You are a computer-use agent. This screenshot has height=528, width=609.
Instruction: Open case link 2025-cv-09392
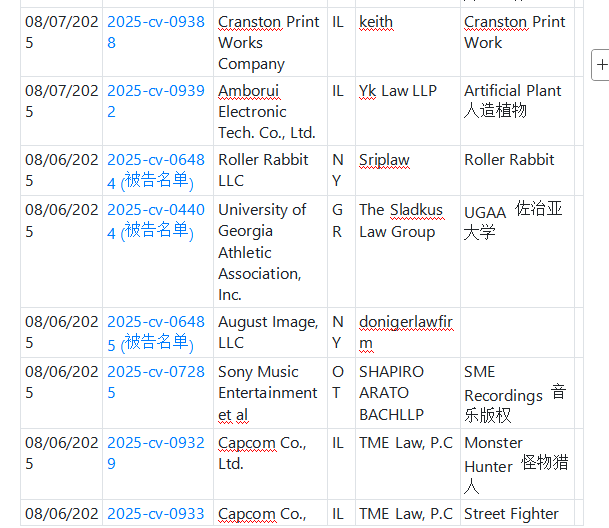156,101
